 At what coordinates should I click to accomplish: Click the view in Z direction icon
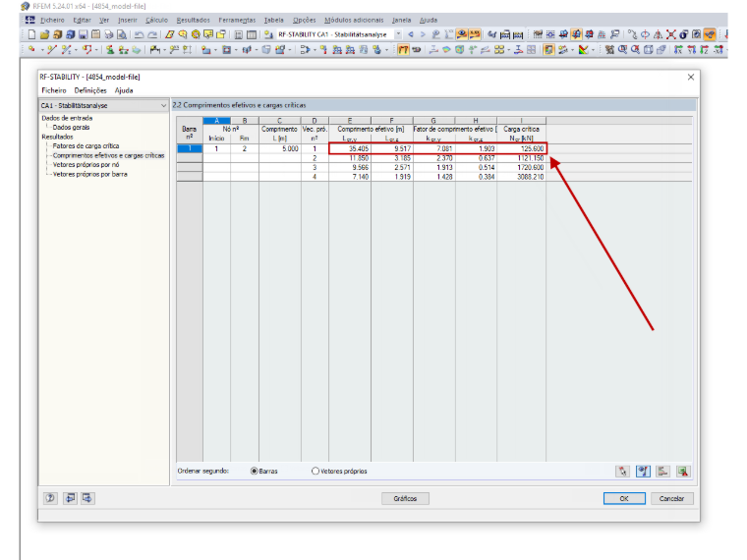(x=704, y=49)
